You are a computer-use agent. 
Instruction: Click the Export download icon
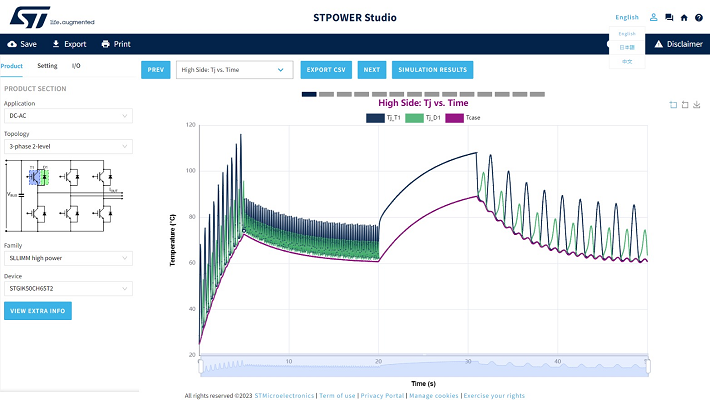pyautogui.click(x=55, y=44)
